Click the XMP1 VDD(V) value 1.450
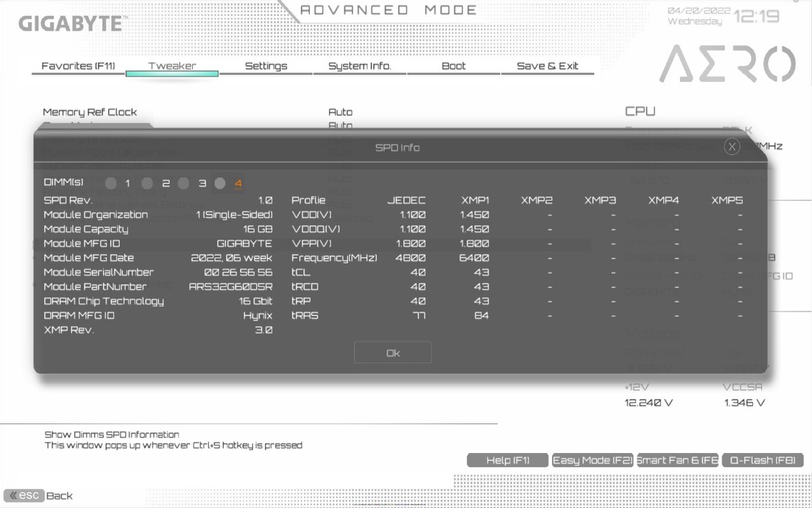This screenshot has height=508, width=812. pyautogui.click(x=474, y=215)
